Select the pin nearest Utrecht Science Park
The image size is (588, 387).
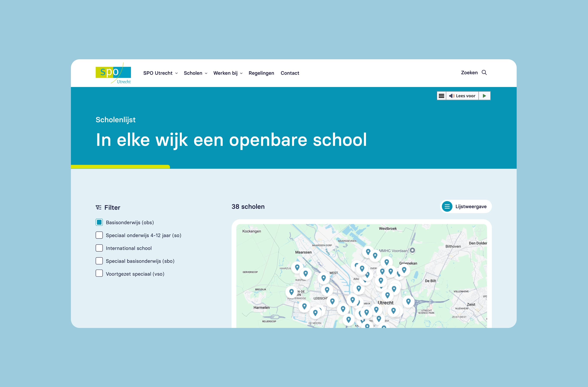[408, 302]
